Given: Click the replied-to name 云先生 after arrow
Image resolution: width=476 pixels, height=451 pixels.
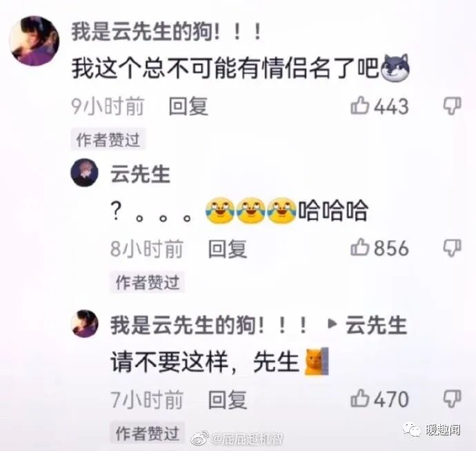Looking at the screenshot, I should coord(376,325).
